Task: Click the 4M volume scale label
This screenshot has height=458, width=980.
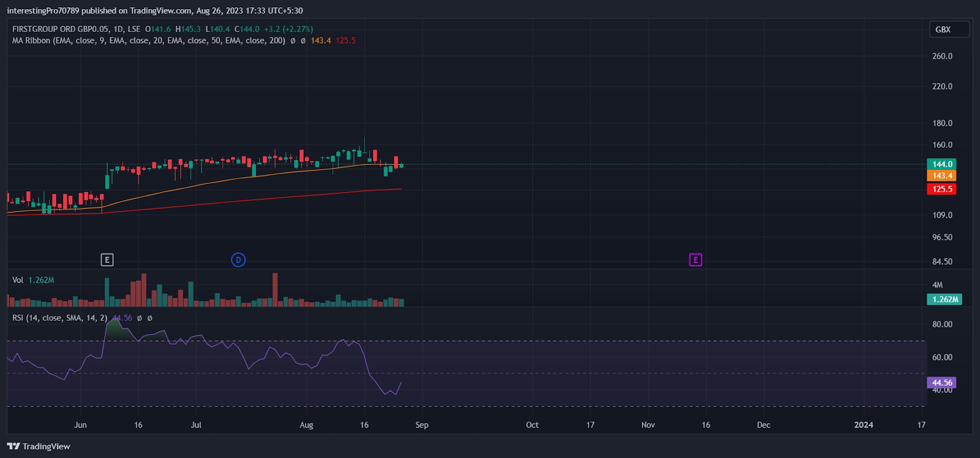Action: (937, 285)
